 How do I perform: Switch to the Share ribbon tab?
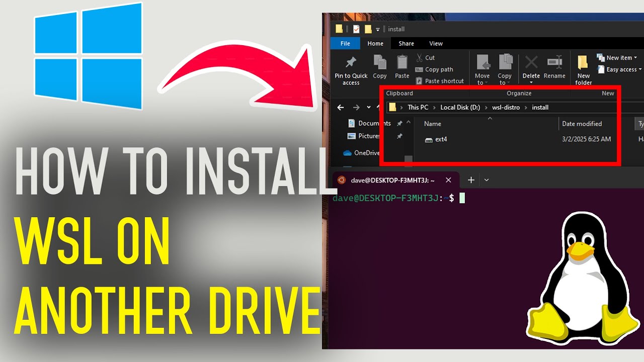pyautogui.click(x=406, y=44)
